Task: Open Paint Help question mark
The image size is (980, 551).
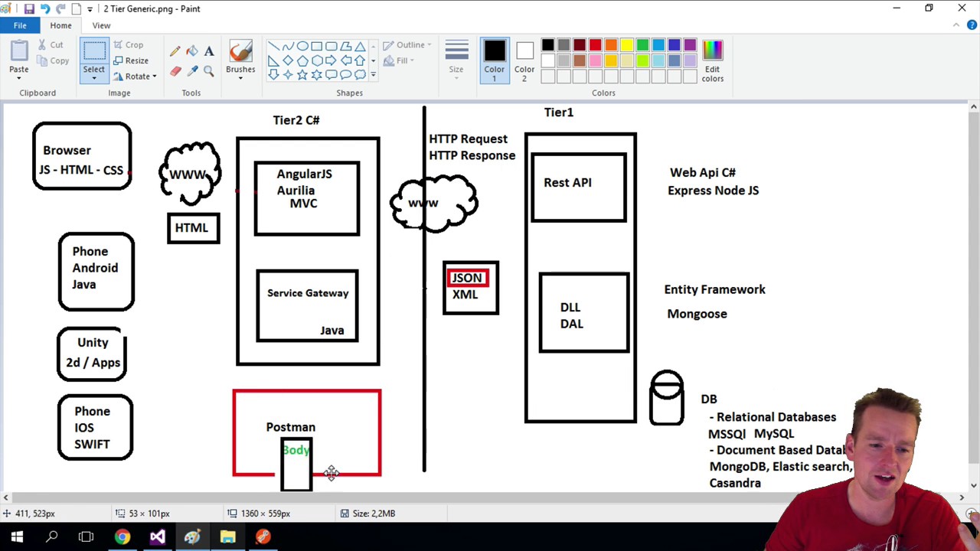Action: coord(972,25)
